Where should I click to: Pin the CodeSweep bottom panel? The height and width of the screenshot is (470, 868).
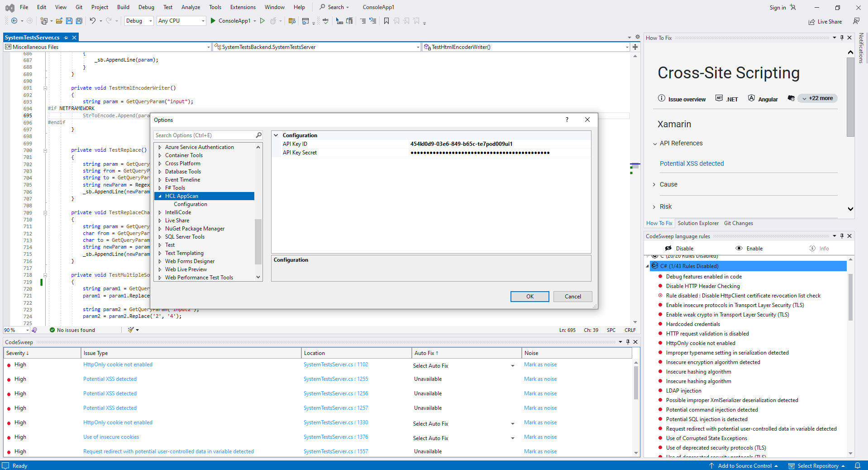628,342
